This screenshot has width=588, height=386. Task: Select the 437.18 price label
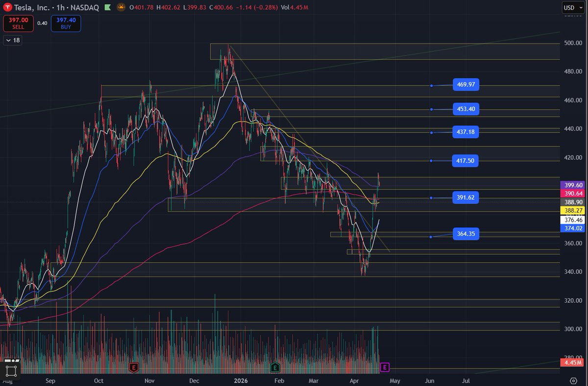click(x=465, y=132)
